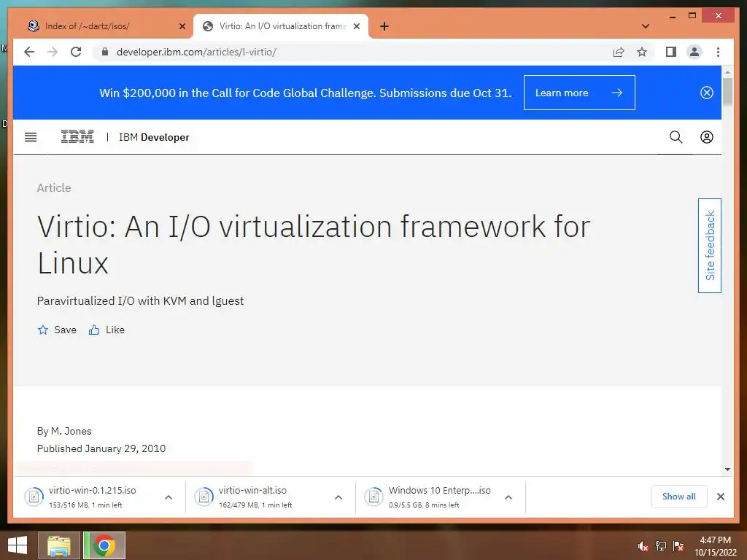Click the scrollbar up arrow
This screenshot has width=747, height=560.
(x=727, y=72)
